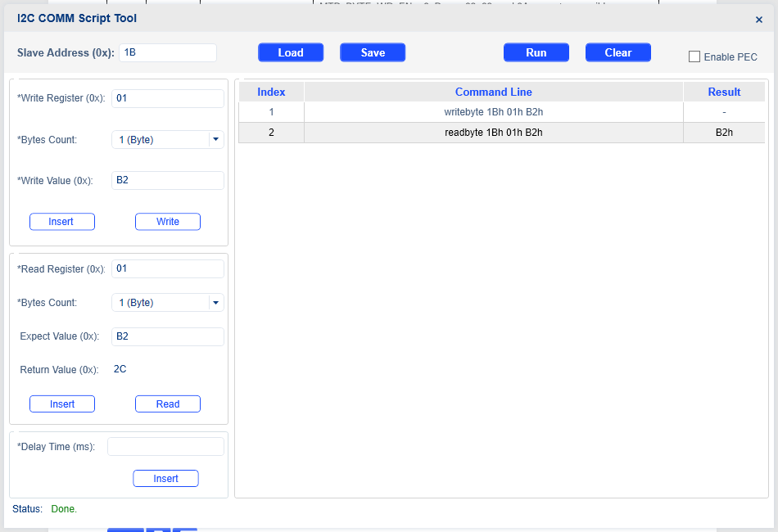Insert the read command into script
The height and width of the screenshot is (532, 778).
tap(62, 404)
